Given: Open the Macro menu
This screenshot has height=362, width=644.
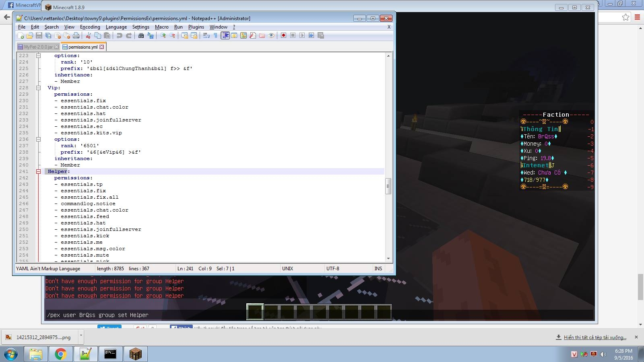Looking at the screenshot, I should point(162,27).
